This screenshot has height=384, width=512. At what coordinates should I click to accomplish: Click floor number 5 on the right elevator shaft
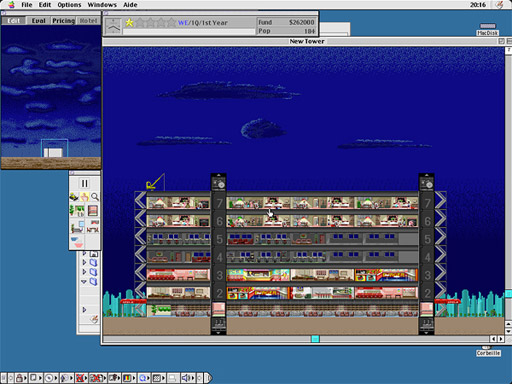click(x=427, y=239)
